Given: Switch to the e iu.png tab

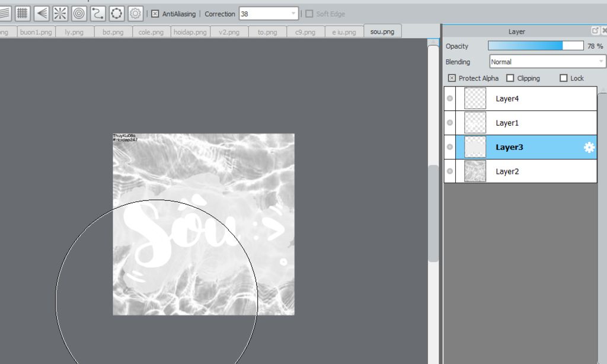Looking at the screenshot, I should 344,32.
